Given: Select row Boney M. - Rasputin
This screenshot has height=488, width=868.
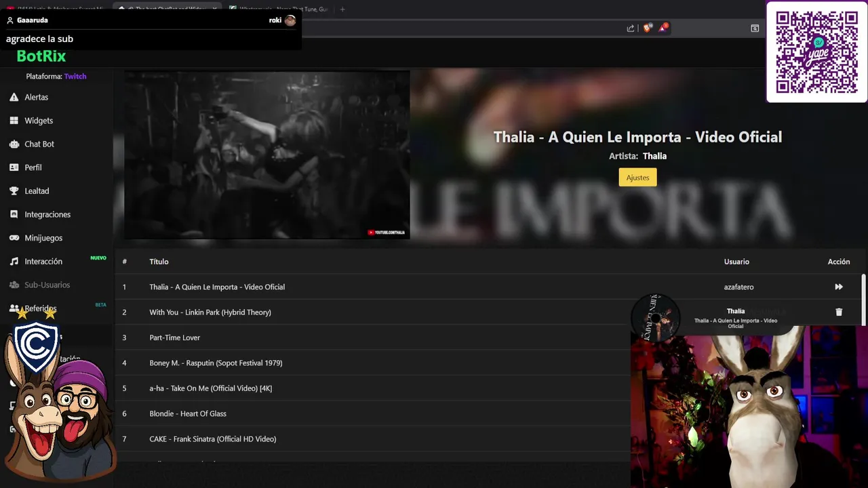Looking at the screenshot, I should coord(373,363).
